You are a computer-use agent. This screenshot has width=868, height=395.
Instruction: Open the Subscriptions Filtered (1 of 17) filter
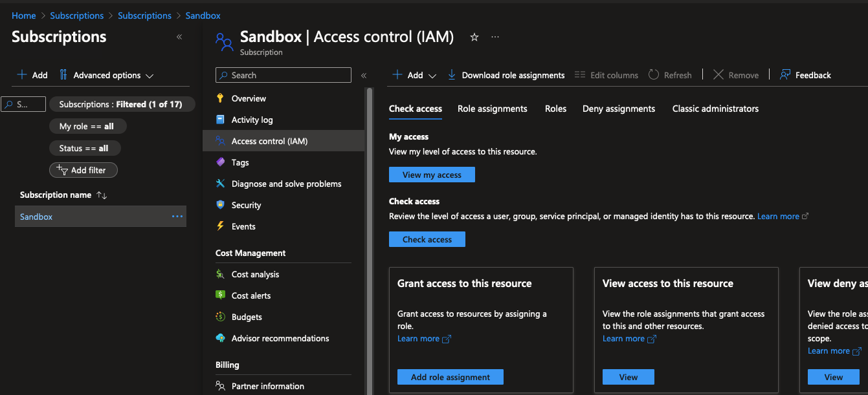(x=122, y=104)
